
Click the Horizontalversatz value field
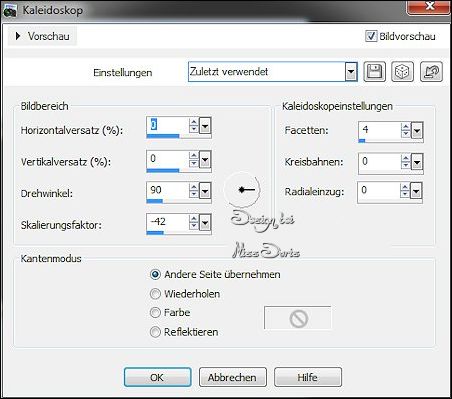[x=167, y=125]
